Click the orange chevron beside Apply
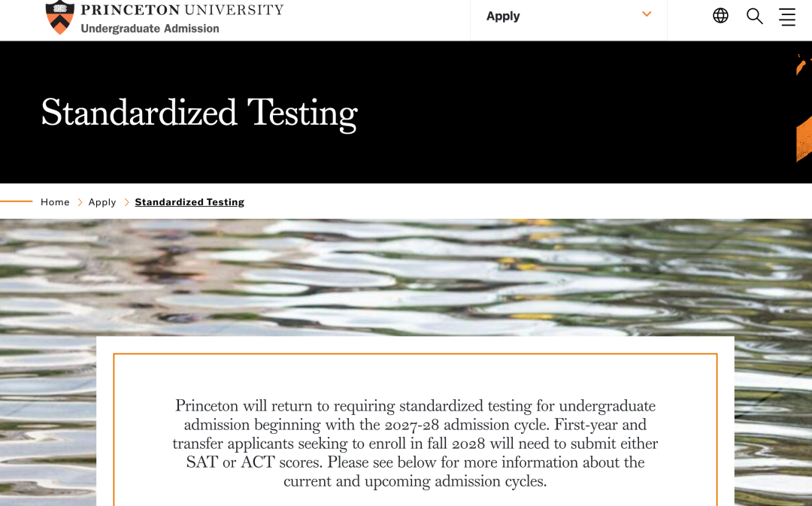Screen dimensions: 812x506 click(647, 14)
